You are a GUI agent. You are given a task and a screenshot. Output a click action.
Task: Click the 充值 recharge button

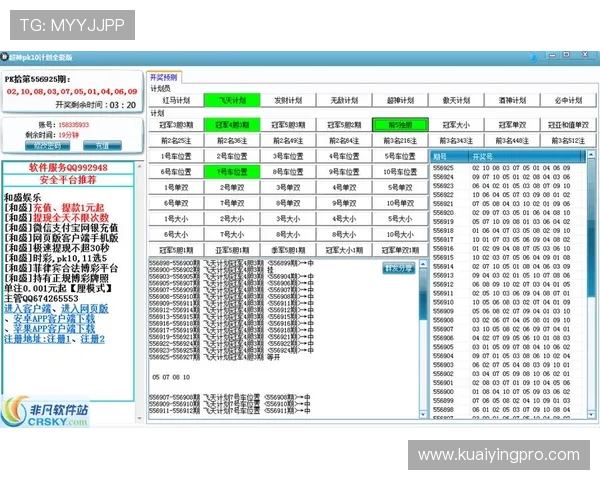[x=102, y=145]
